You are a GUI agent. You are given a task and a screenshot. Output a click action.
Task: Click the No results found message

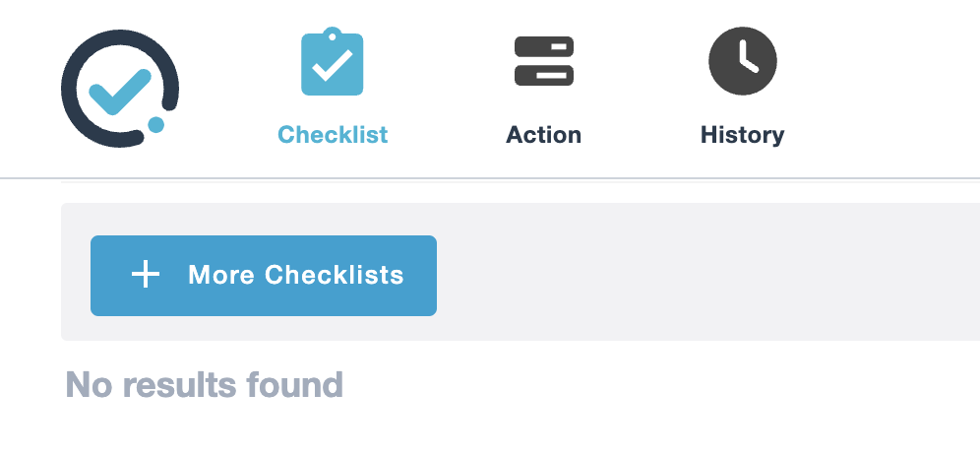[x=204, y=384]
